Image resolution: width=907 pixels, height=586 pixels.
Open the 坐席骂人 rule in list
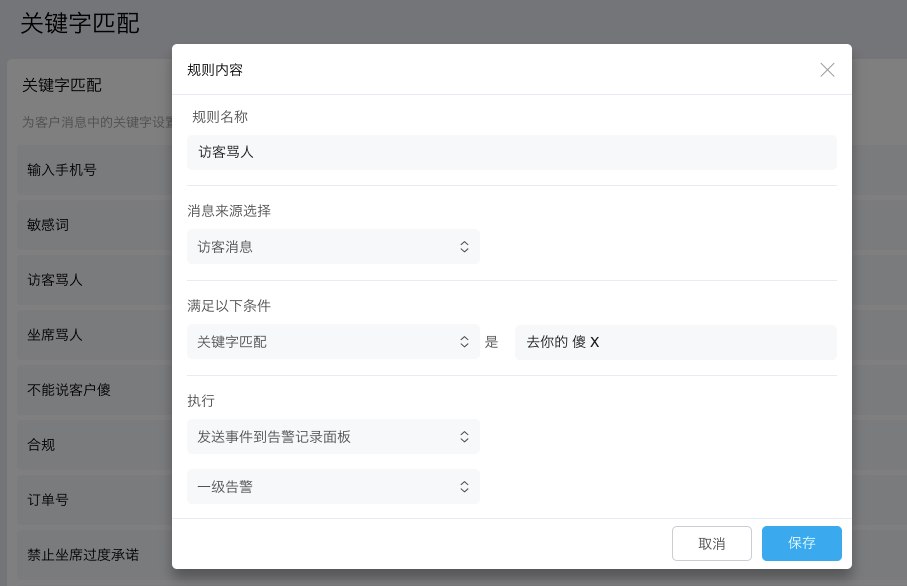pyautogui.click(x=55, y=335)
